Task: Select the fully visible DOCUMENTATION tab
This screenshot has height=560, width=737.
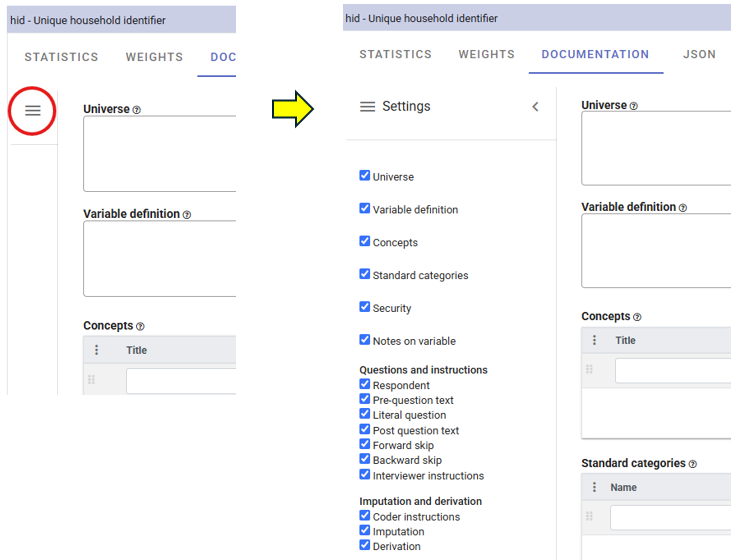Action: pos(595,55)
